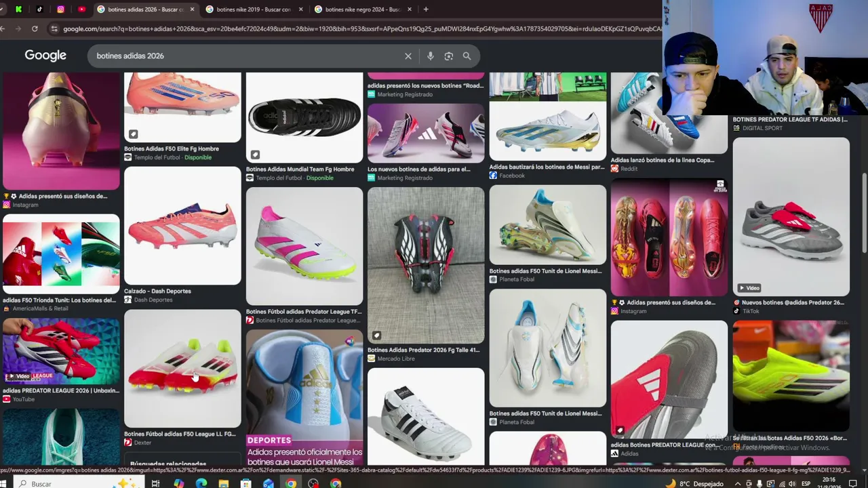
Task: Open pink Calzado - Dash Deportes boot image
Action: pos(182,226)
